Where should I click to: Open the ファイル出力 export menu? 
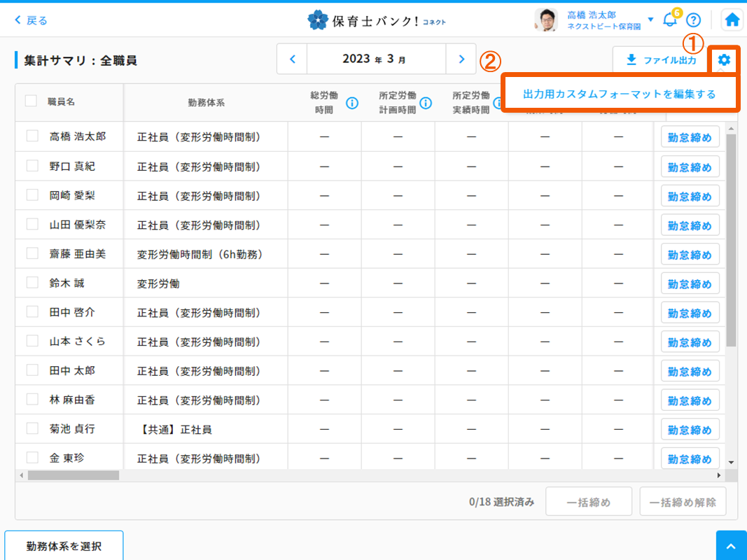pyautogui.click(x=660, y=60)
